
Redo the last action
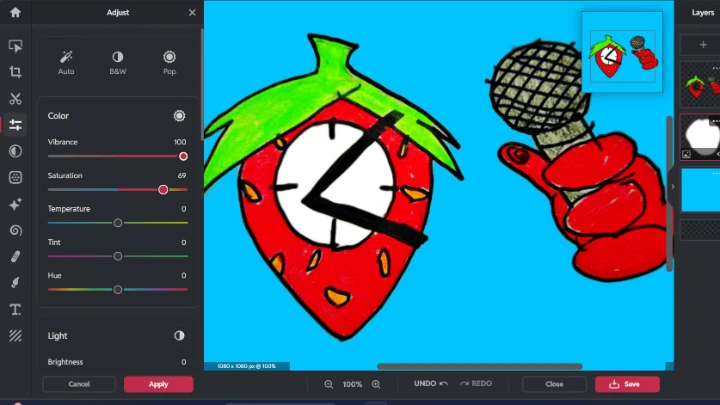tap(476, 383)
